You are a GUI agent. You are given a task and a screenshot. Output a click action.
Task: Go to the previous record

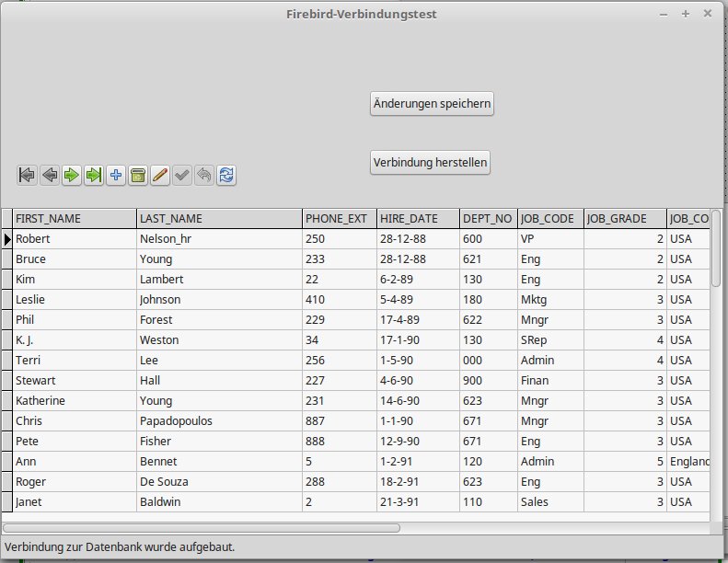coord(49,175)
